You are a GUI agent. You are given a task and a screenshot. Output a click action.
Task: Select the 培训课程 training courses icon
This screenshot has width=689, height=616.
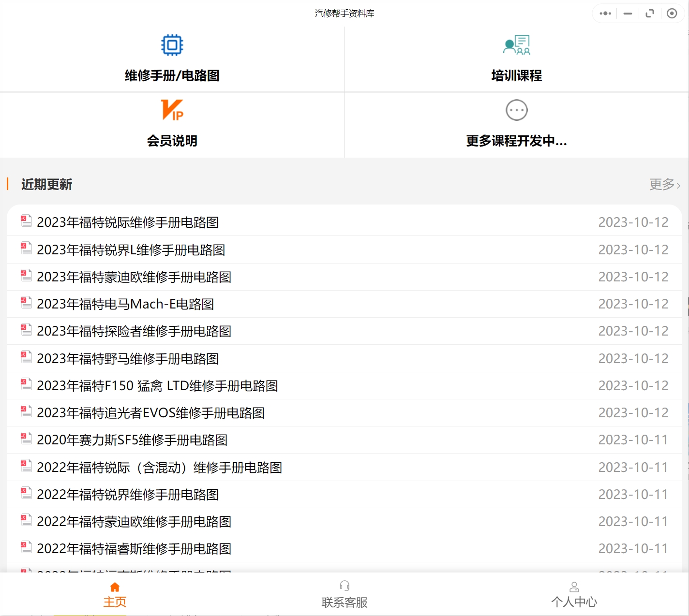(x=516, y=44)
